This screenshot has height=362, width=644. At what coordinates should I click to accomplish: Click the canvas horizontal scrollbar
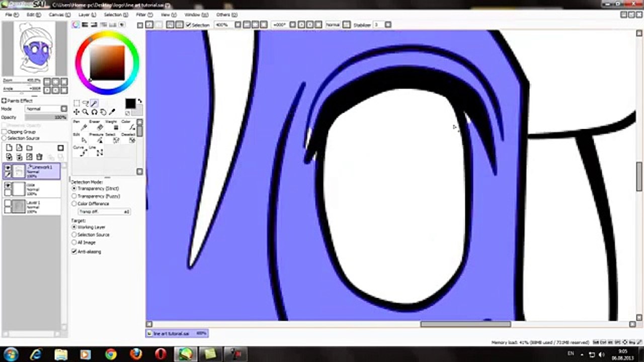click(x=465, y=324)
